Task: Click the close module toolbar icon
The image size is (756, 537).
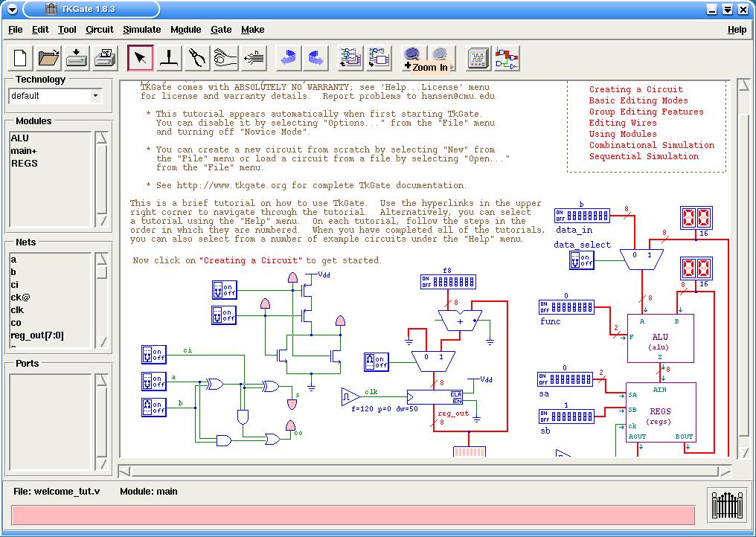Action: point(379,58)
